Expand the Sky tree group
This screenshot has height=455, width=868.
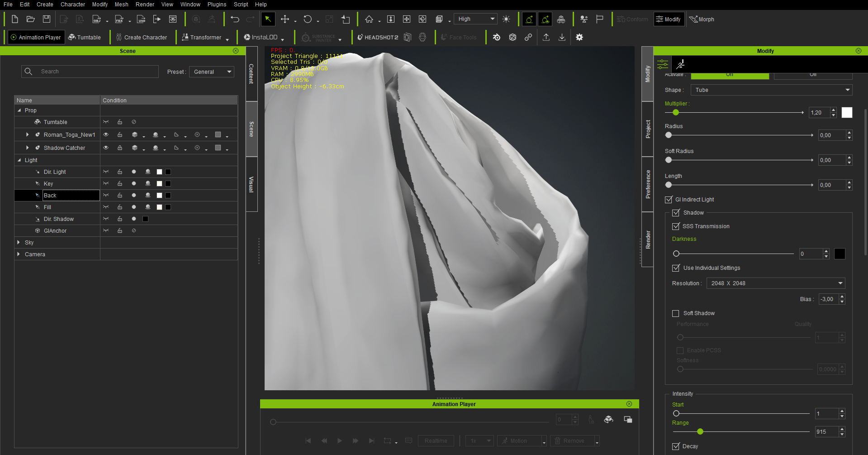pyautogui.click(x=19, y=242)
